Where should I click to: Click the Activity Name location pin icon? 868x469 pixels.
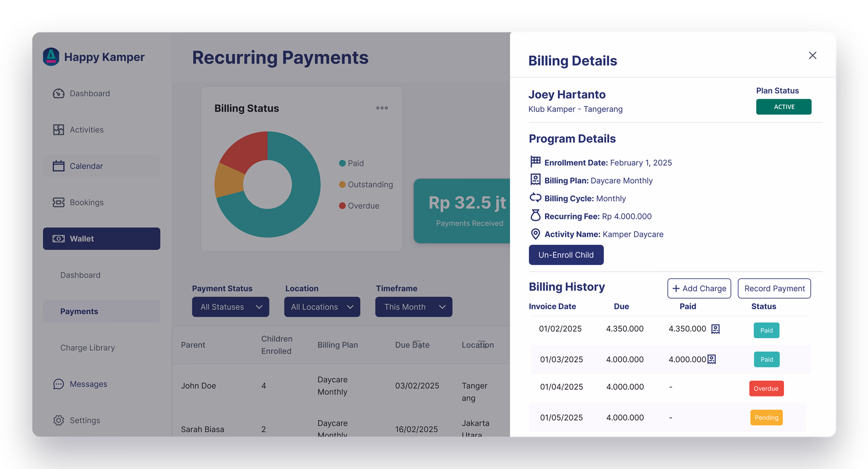pyautogui.click(x=535, y=234)
